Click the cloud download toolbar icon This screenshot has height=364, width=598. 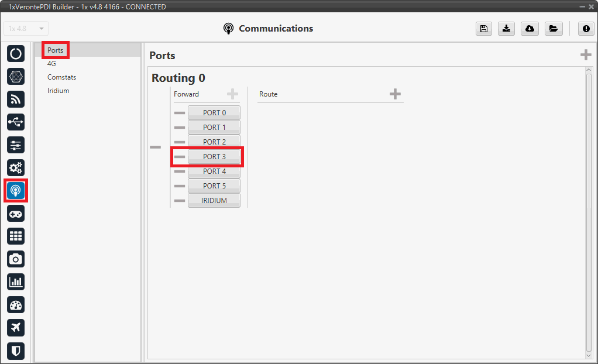[530, 29]
